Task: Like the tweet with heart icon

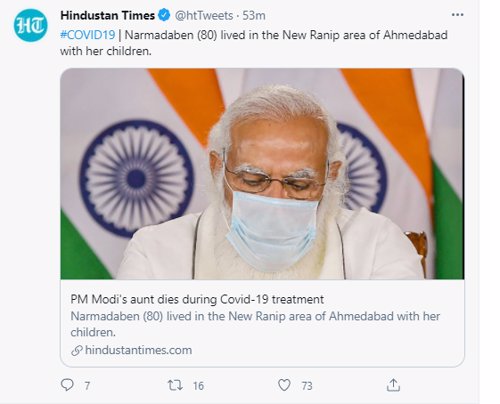Action: point(284,385)
